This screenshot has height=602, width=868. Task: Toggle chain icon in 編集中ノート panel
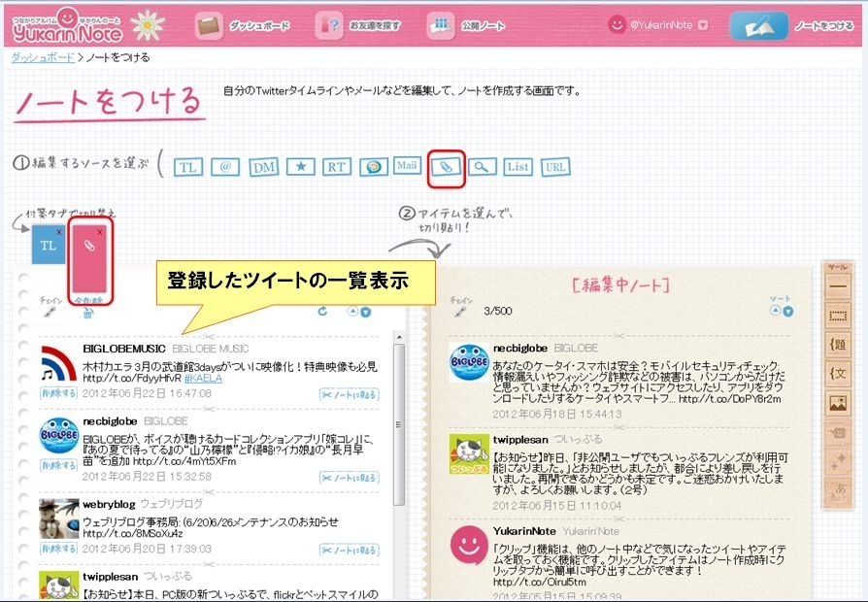pos(460,313)
